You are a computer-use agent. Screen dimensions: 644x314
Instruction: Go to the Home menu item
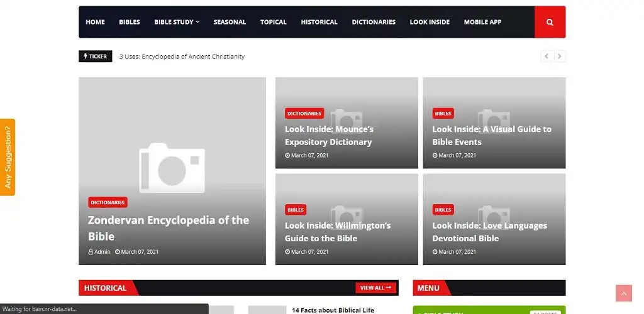(x=95, y=22)
